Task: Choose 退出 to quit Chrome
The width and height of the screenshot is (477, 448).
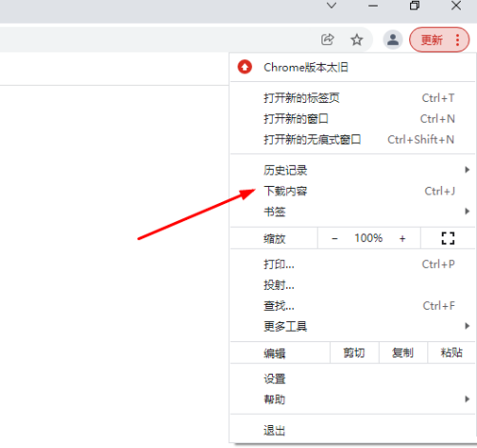Action: pos(352,430)
